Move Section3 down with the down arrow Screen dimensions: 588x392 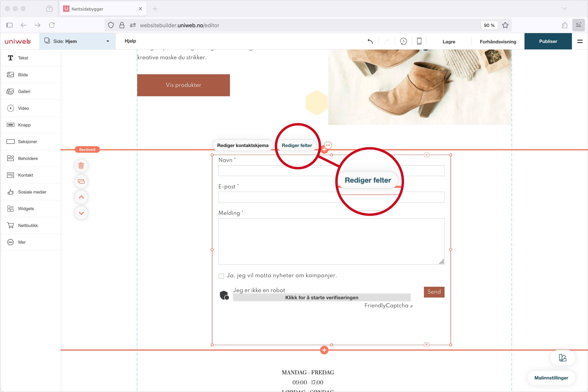pos(81,213)
